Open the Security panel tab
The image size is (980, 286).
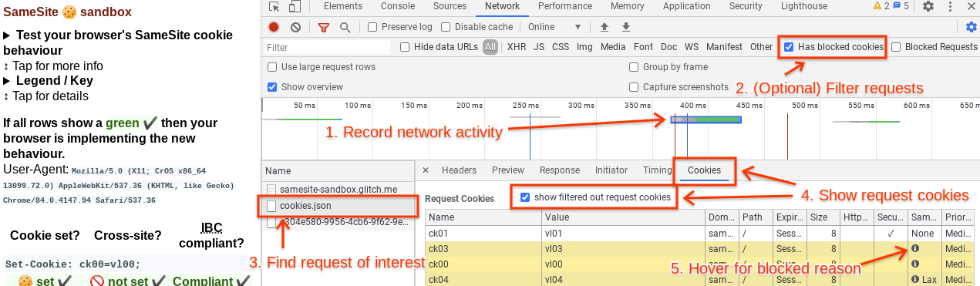click(x=746, y=6)
